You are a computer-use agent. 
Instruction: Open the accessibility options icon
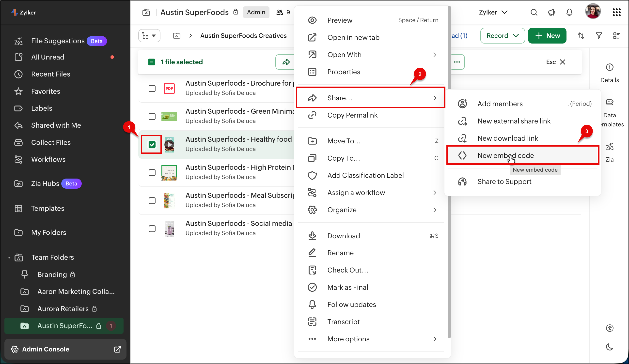(610, 328)
